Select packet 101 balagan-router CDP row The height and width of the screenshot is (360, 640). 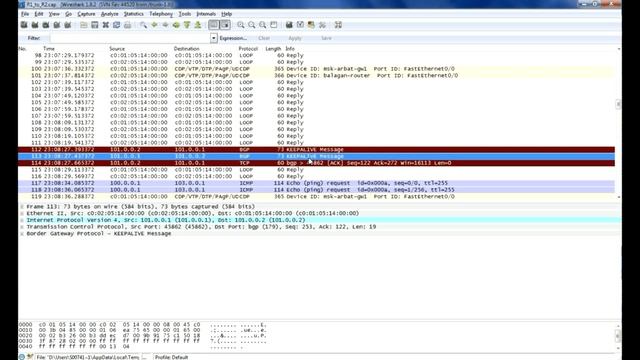click(x=316, y=76)
